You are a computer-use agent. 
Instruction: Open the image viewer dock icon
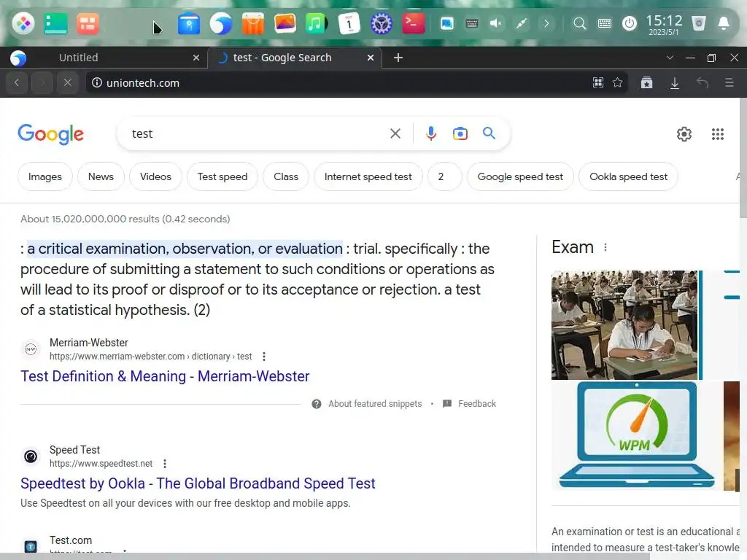(285, 23)
